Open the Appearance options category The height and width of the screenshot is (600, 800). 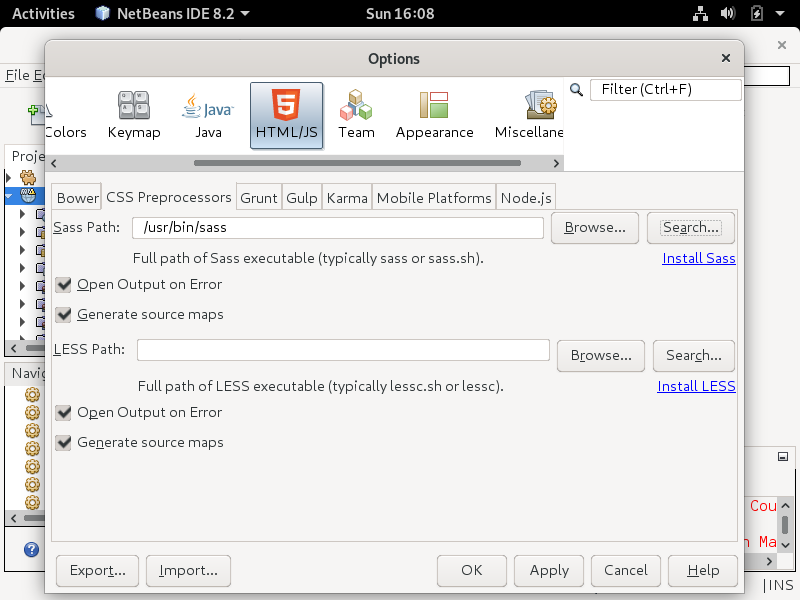coord(434,116)
